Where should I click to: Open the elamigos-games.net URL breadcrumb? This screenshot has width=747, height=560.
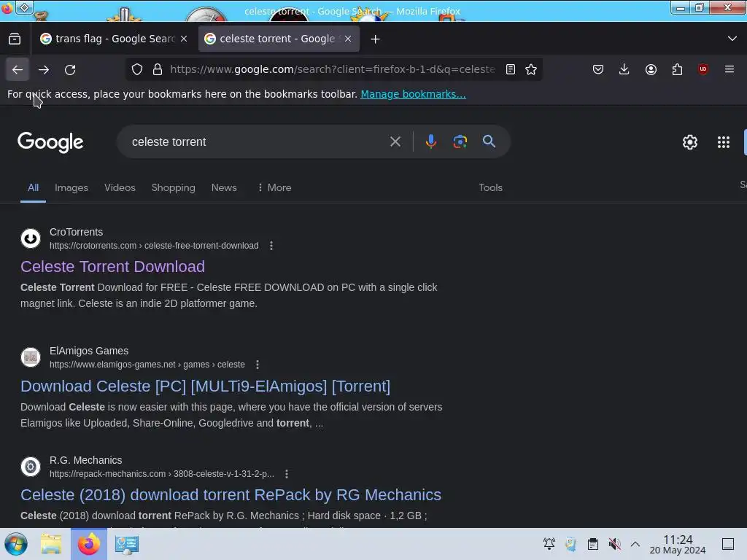147,365
